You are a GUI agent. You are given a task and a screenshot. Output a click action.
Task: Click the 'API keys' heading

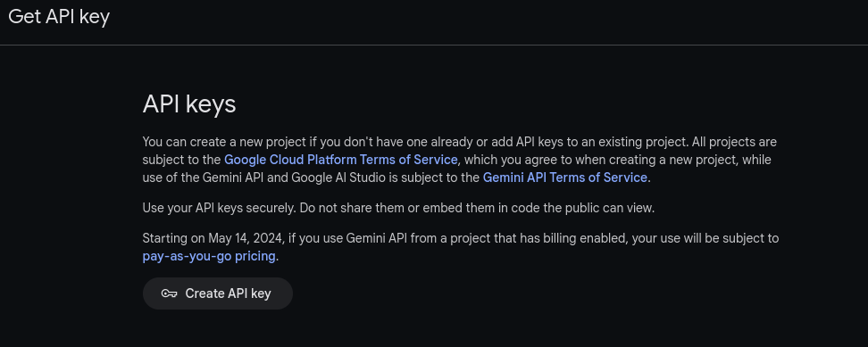click(189, 104)
